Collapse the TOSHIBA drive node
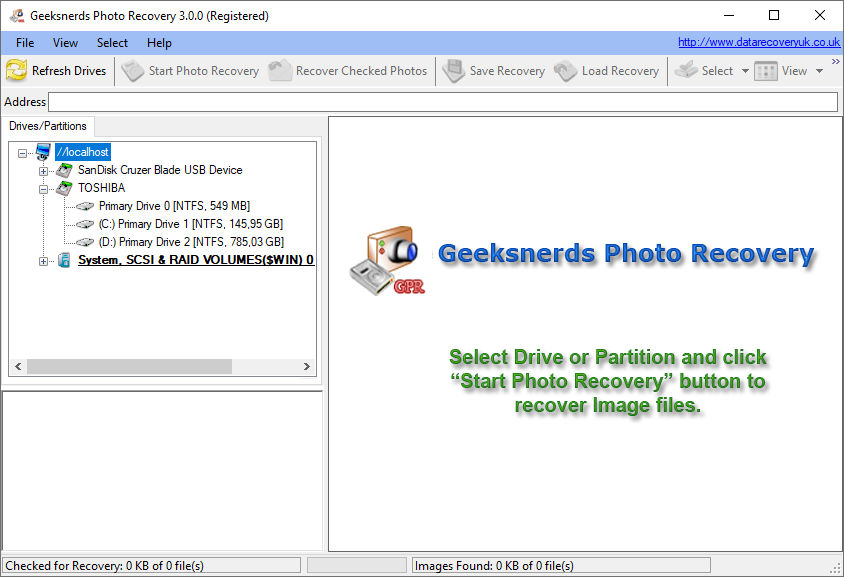 coord(44,189)
